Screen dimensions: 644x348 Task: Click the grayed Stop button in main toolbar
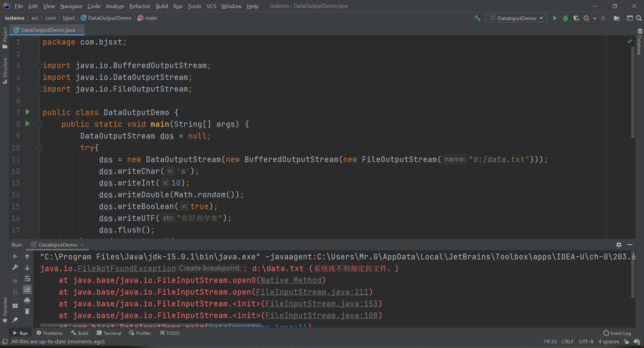[x=603, y=18]
